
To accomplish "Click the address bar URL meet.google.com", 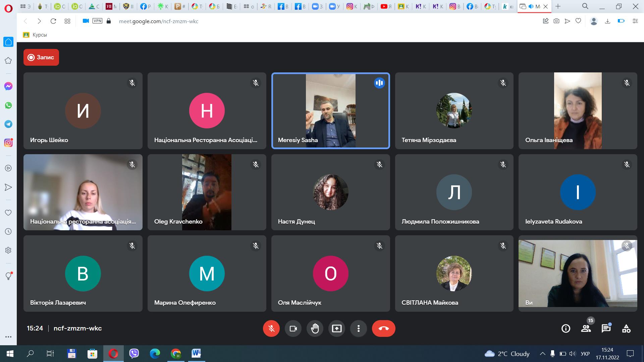I will [158, 21].
